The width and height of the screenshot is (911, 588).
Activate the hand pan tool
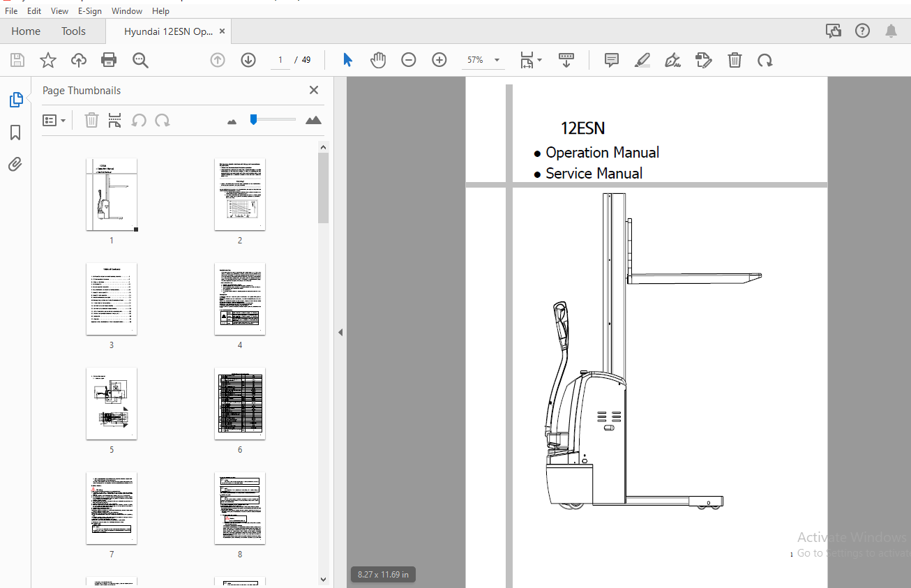(378, 60)
